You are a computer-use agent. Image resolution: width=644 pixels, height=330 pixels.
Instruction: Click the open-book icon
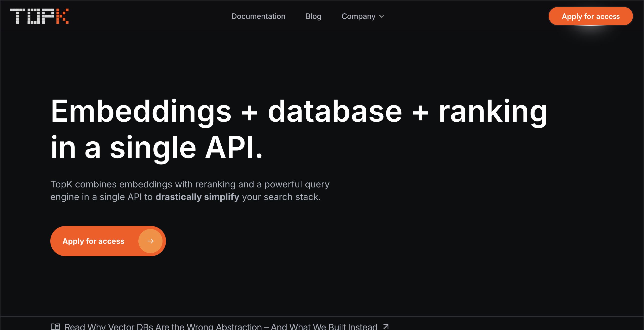[x=55, y=326]
